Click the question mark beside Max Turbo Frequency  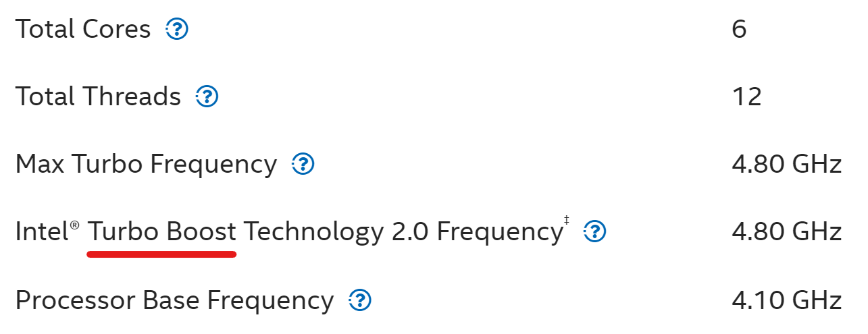pyautogui.click(x=303, y=164)
